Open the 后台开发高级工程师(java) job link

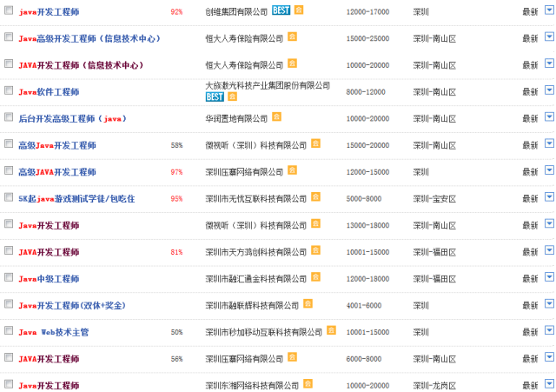point(72,119)
